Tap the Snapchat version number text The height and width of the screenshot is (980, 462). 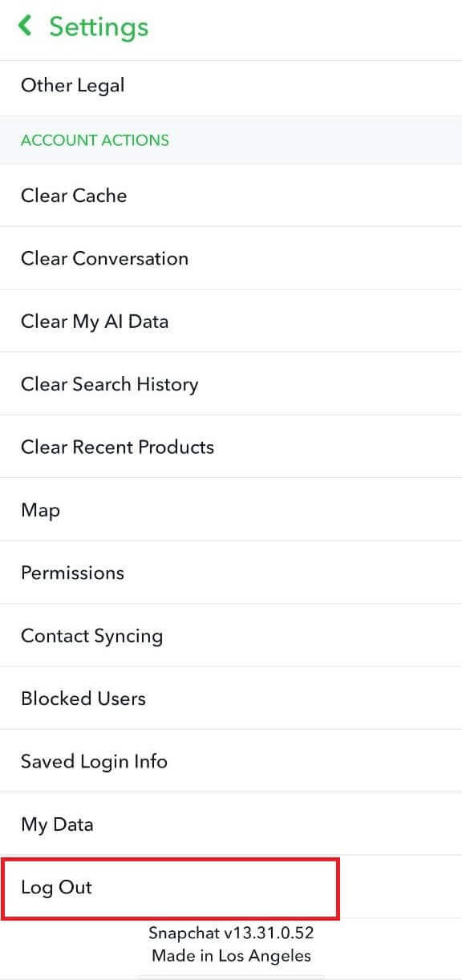pos(231,933)
